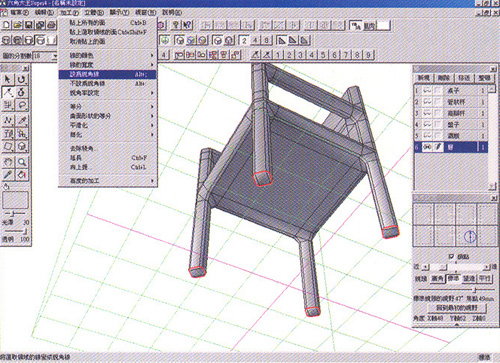500x363 pixels.
Task: Click the color preview box in tool palette
Action: click(x=15, y=200)
